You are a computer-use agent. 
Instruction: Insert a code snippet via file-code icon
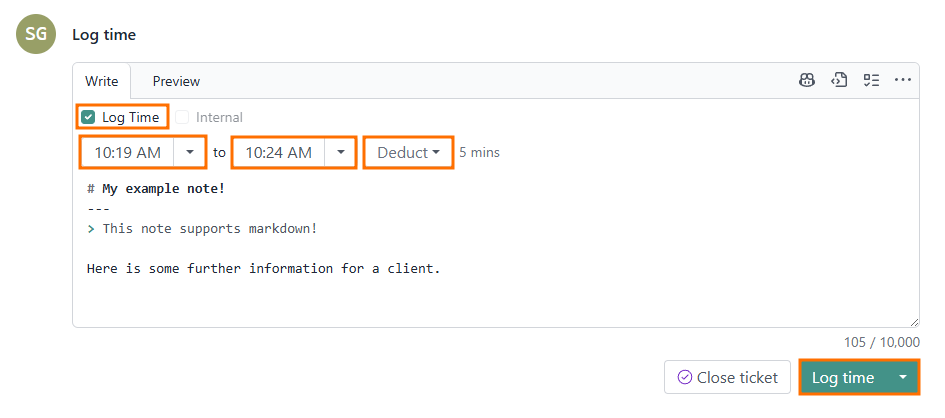coord(839,81)
